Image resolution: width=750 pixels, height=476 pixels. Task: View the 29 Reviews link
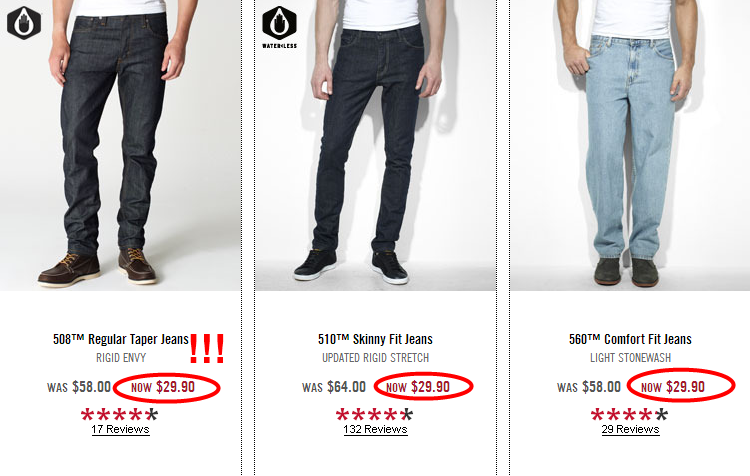coord(630,429)
